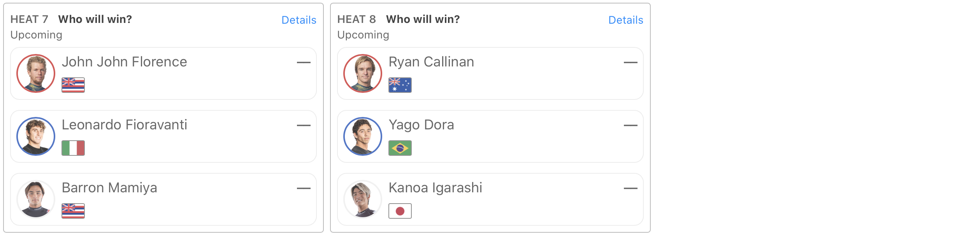Click Ryan Callinan's avatar photo
Image resolution: width=980 pixels, height=237 pixels.
coord(363,73)
